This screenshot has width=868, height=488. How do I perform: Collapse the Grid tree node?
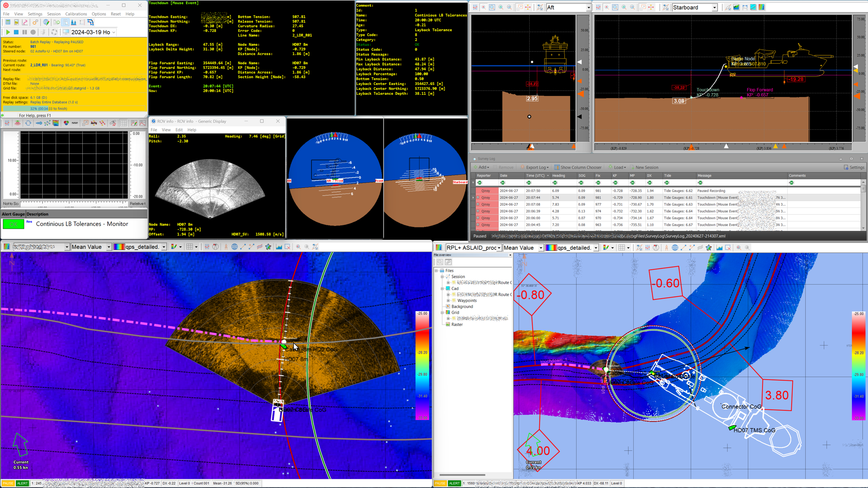(442, 312)
